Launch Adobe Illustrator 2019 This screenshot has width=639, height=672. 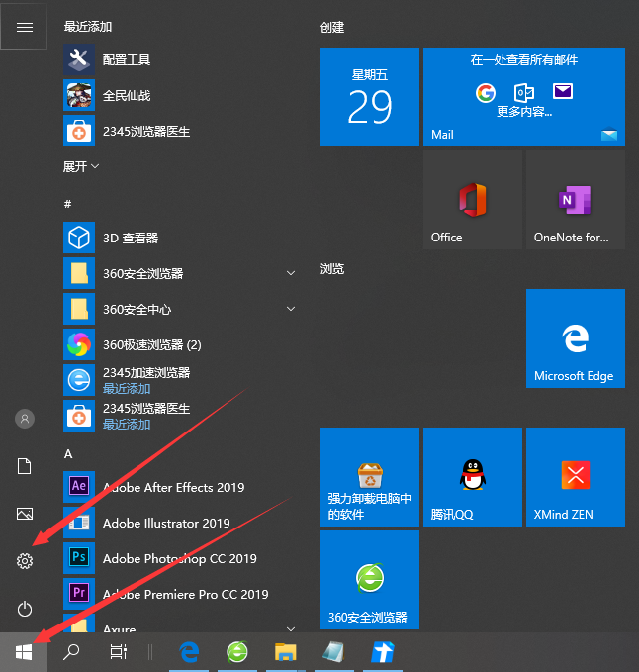point(180,522)
